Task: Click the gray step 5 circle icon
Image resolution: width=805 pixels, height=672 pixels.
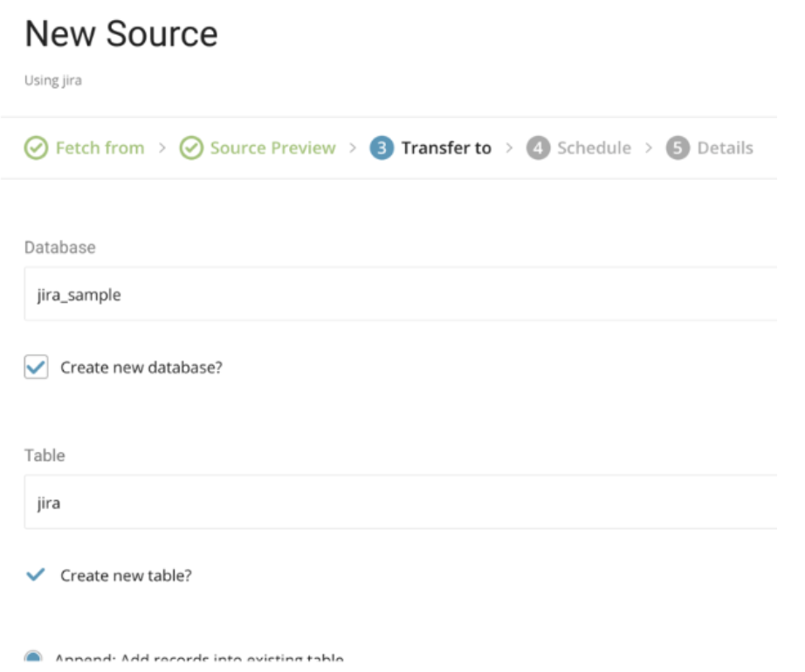Action: (x=678, y=148)
